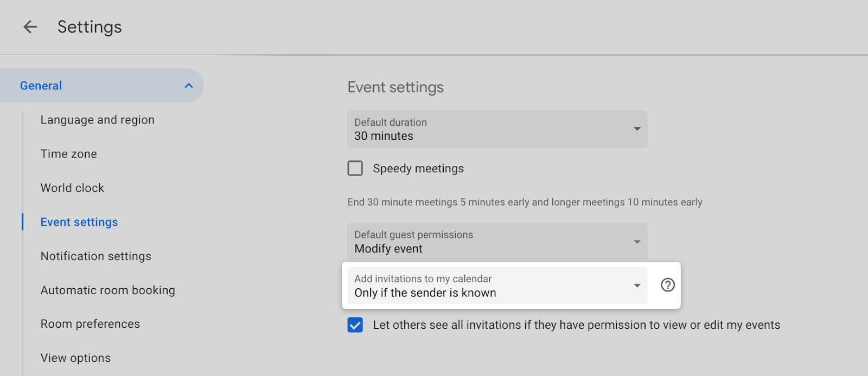Collapse the General section chevron
868x376 pixels.
click(x=188, y=86)
